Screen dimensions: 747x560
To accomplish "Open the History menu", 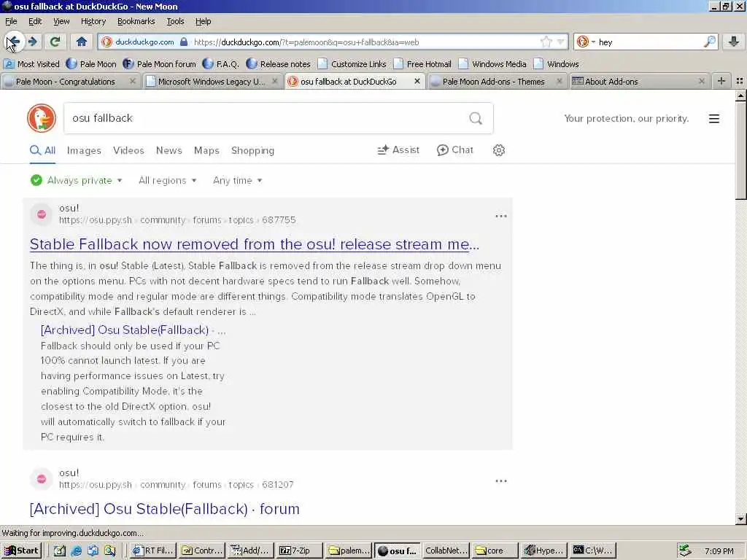I will 93,21.
